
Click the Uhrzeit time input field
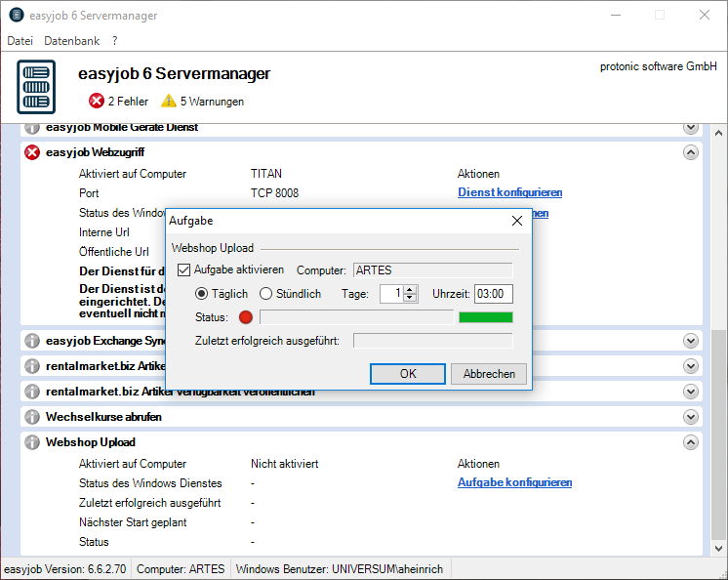(494, 294)
